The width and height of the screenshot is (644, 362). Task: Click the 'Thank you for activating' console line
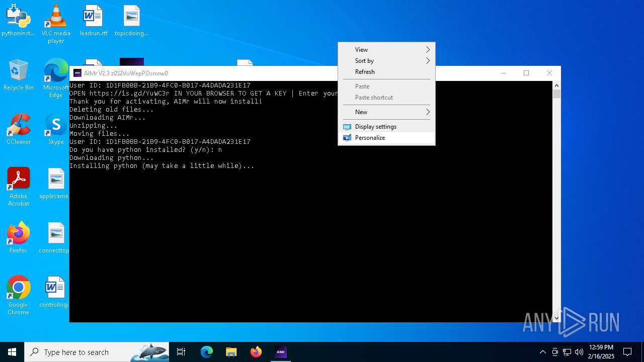pos(166,101)
